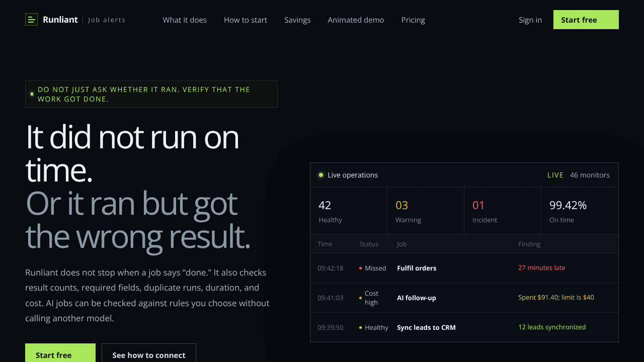Click the Runliant brand name
644x362 pixels.
pos(60,20)
